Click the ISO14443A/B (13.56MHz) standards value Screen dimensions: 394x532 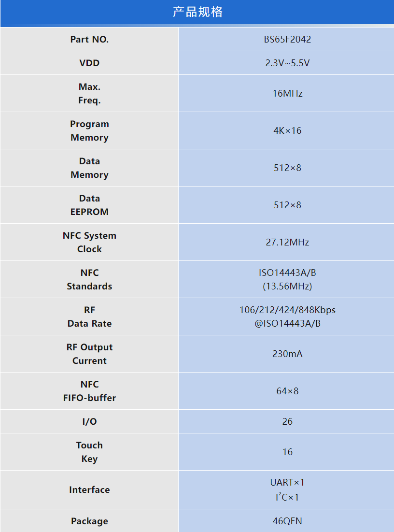point(287,280)
